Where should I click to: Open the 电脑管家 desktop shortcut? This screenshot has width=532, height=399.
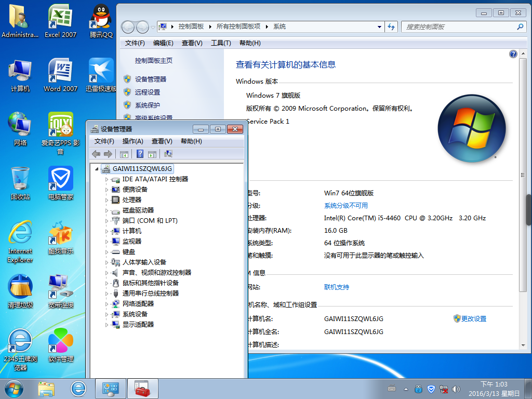pos(61,183)
